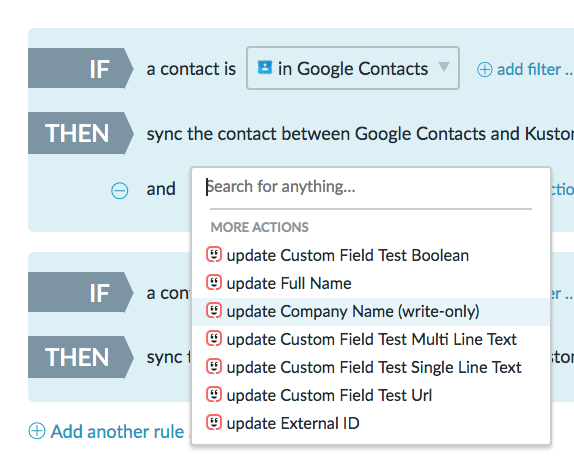574x462 pixels.
Task: Click the plus icon beside add filter
Action: point(484,69)
